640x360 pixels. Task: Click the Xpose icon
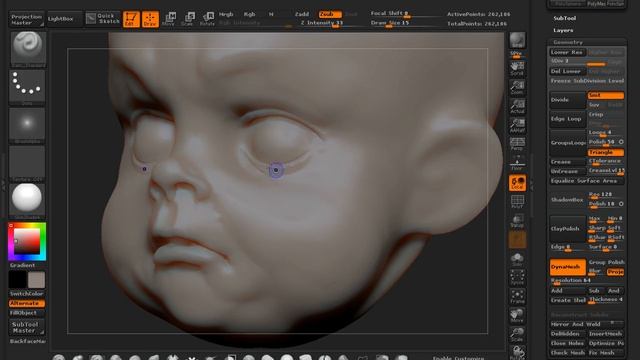click(517, 278)
